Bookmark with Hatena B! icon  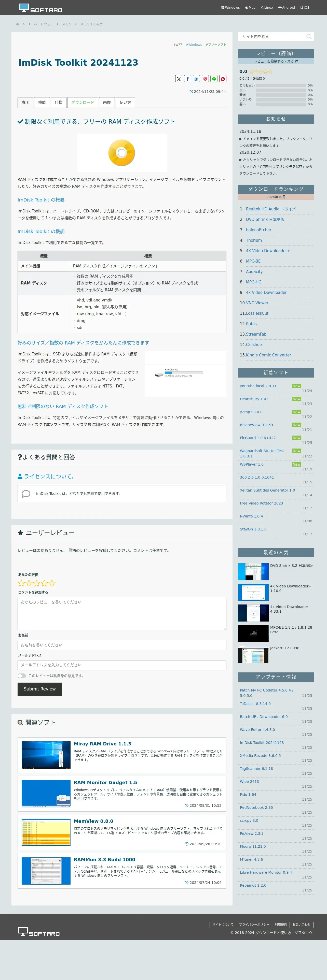196,79
